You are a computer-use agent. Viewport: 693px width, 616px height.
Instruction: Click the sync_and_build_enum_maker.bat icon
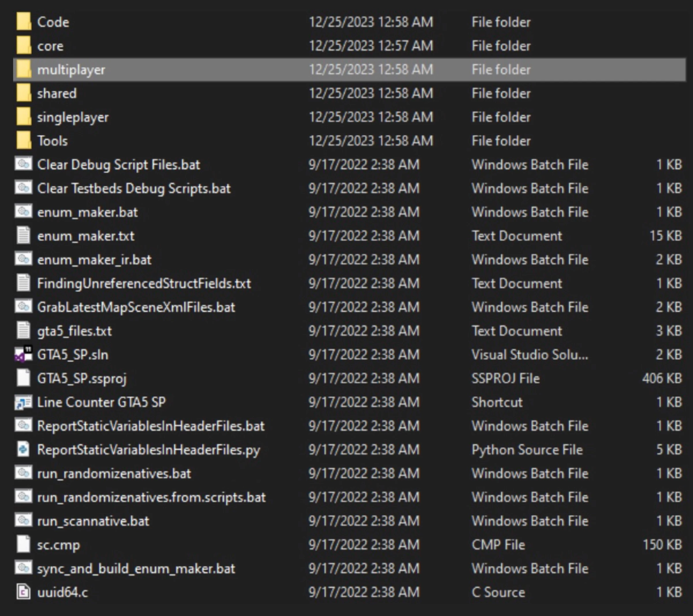tap(23, 568)
